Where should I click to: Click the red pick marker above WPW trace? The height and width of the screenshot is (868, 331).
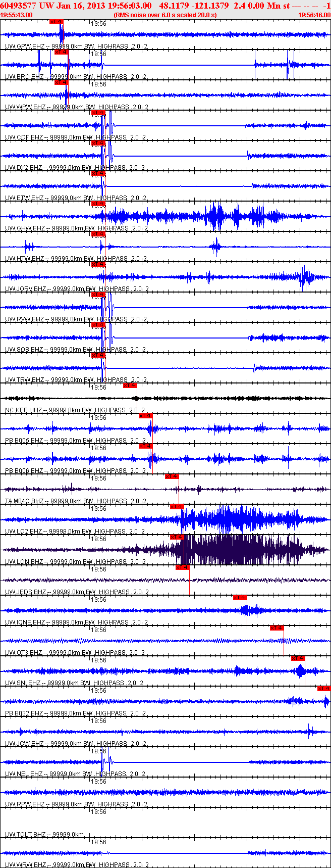pos(61,82)
